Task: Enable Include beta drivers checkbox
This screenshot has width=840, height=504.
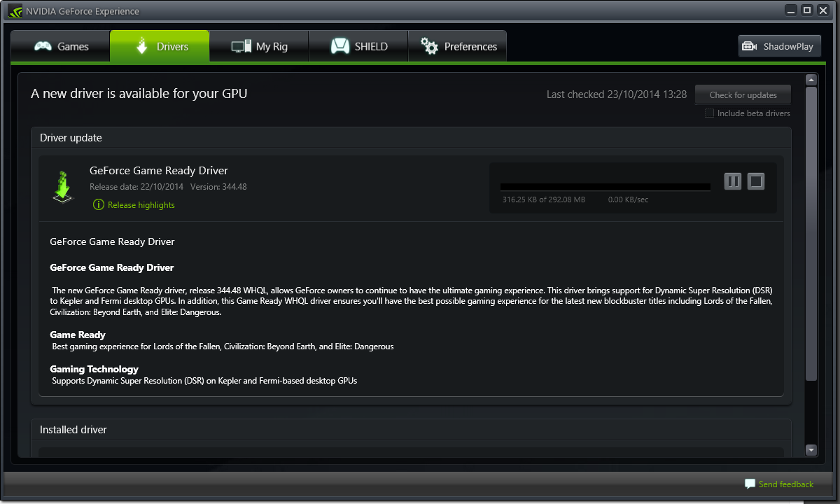Action: point(709,113)
